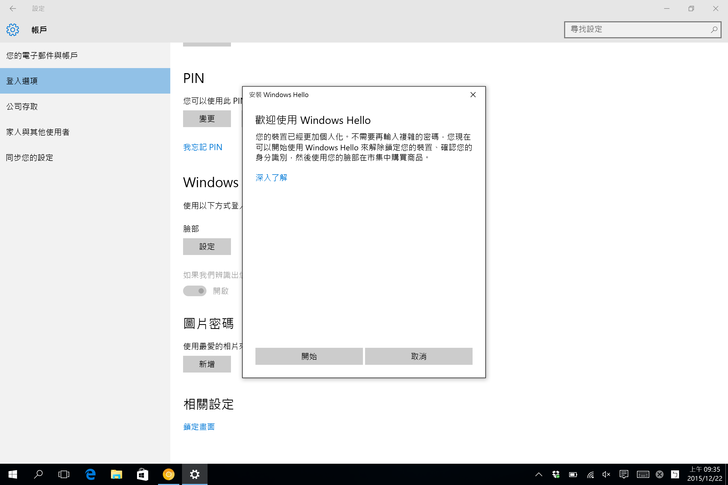Screen dimensions: 728x485
Task: Go back with the arrow in the title bar
Action: [13, 8]
